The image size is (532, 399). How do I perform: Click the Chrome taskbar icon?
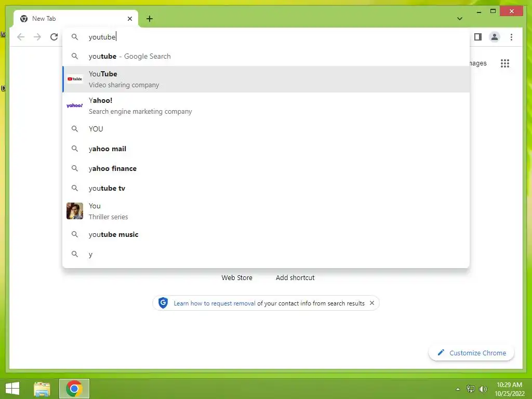[74, 389]
